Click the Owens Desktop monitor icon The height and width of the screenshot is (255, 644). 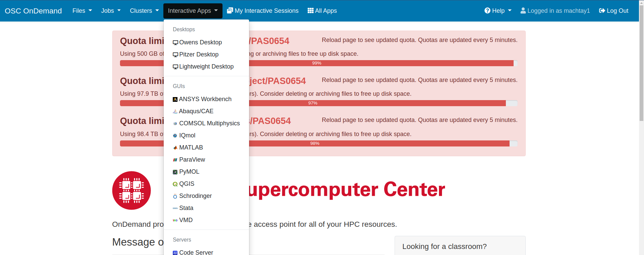pos(175,43)
